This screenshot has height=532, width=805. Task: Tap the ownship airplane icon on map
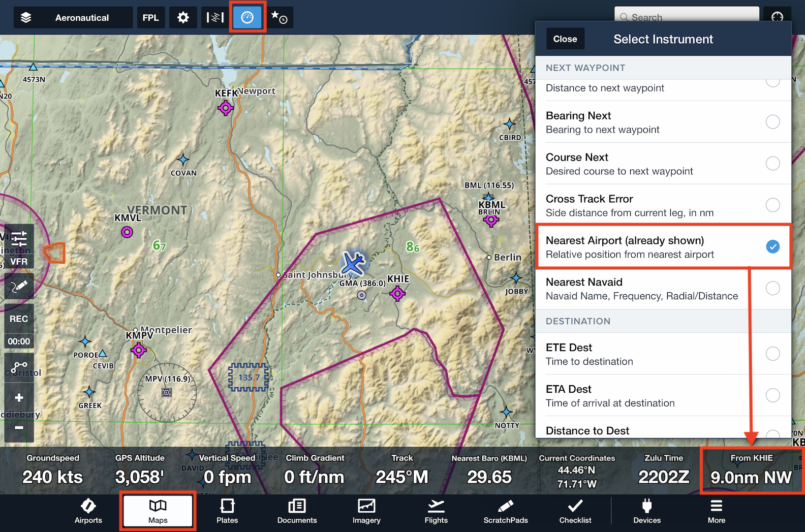(353, 264)
